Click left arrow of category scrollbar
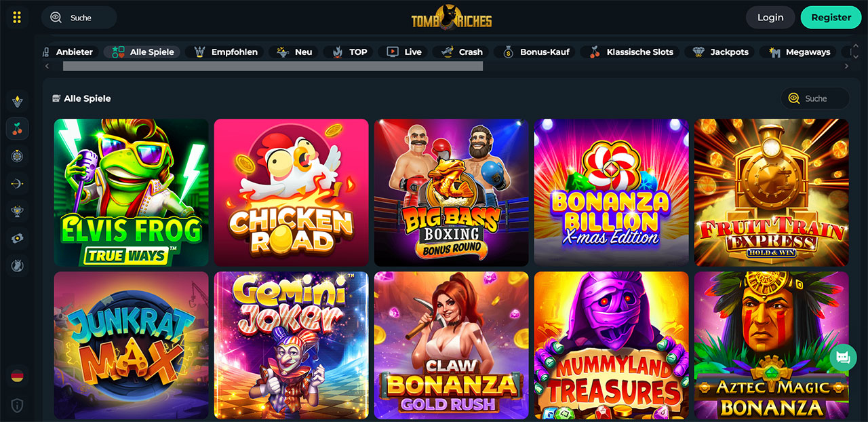The image size is (868, 422). coord(47,66)
